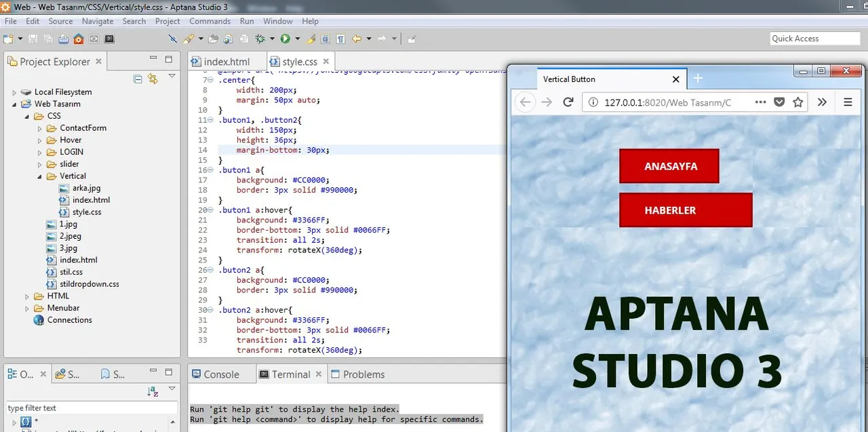Open the Debug dropdown arrow
The width and height of the screenshot is (868, 432).
pyautogui.click(x=272, y=39)
